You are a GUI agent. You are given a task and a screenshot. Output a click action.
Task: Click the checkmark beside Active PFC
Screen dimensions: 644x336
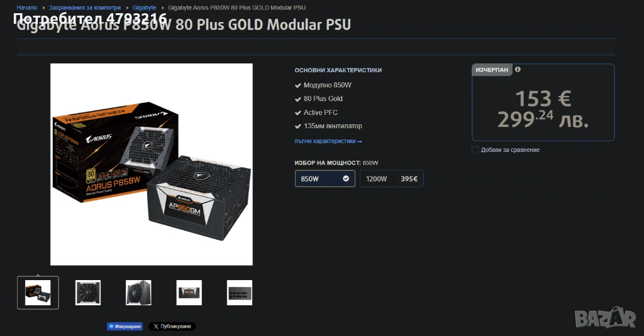[x=297, y=113]
